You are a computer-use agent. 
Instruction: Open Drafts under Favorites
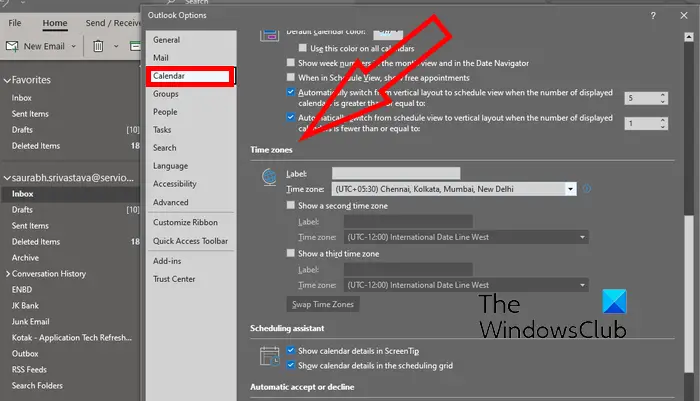click(x=22, y=129)
